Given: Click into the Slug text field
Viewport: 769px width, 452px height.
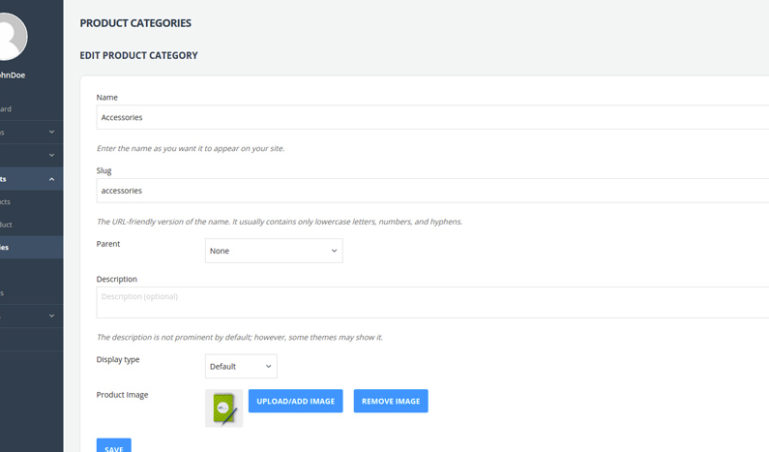Looking at the screenshot, I should click(x=432, y=190).
